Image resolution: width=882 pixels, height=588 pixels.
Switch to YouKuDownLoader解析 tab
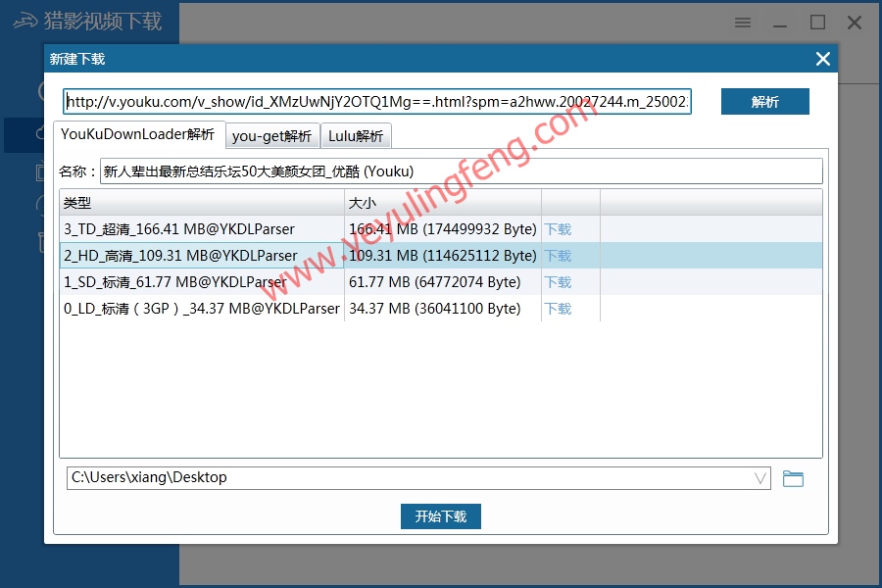coord(138,134)
